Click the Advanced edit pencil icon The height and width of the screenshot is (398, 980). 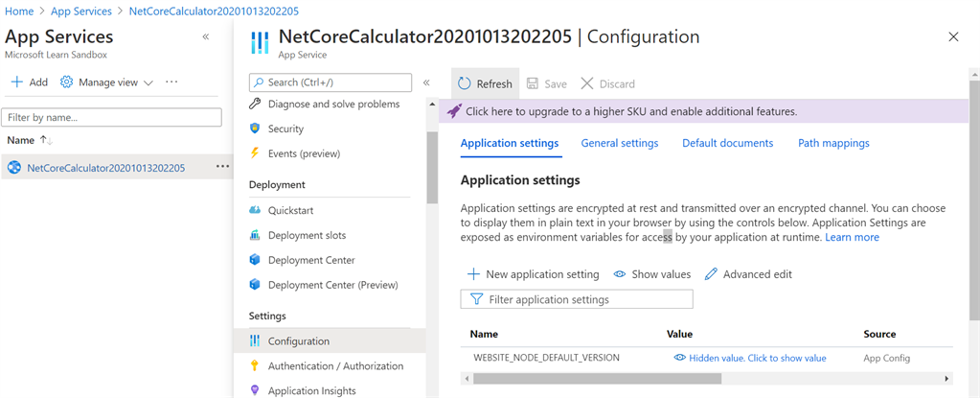[x=711, y=274]
